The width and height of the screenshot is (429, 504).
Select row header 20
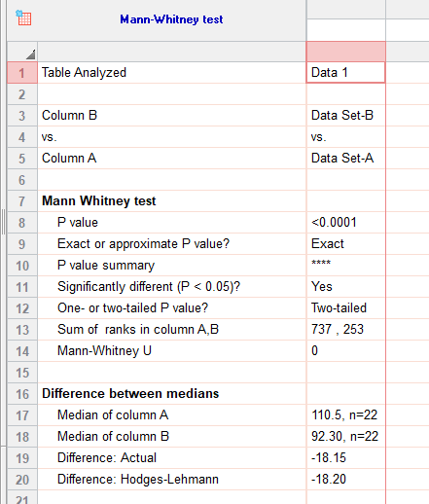[22, 480]
